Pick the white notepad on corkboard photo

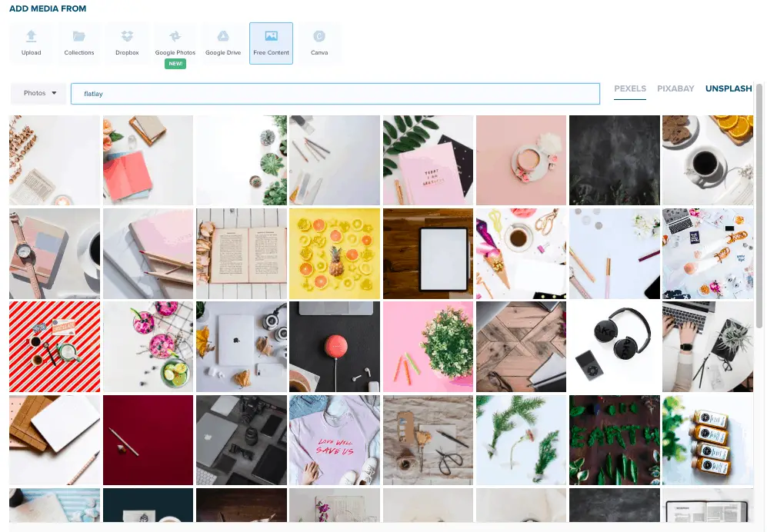click(x=55, y=440)
